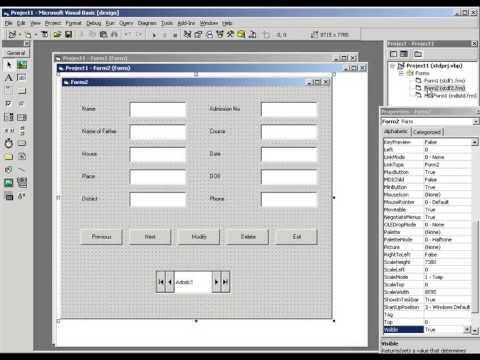Click the text box next to Phone

pos(289,199)
